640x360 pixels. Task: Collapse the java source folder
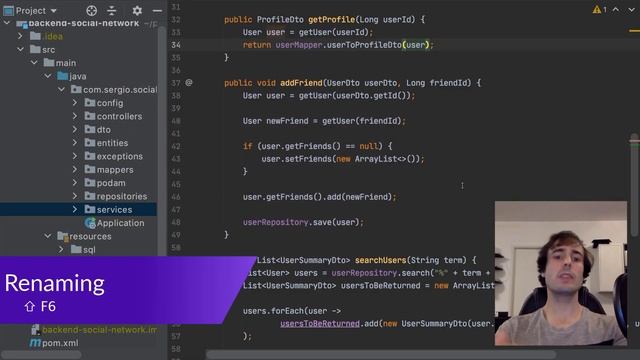coord(48,76)
